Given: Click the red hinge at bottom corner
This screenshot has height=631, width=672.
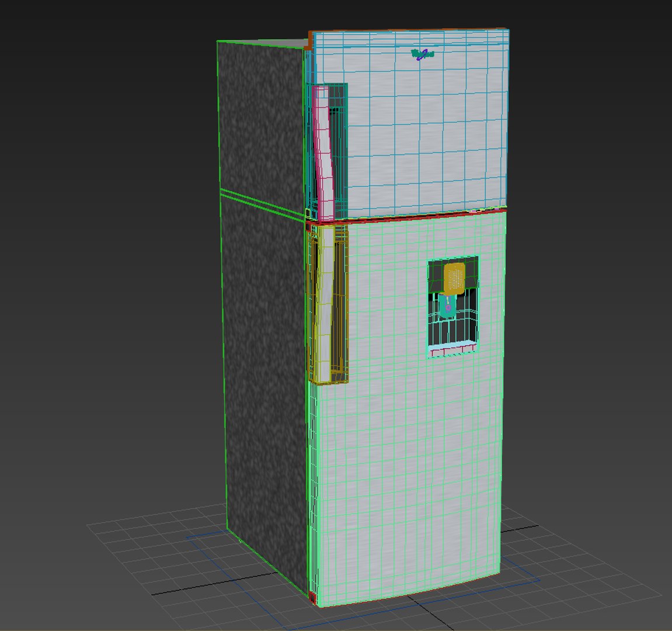Looking at the screenshot, I should point(312,598).
